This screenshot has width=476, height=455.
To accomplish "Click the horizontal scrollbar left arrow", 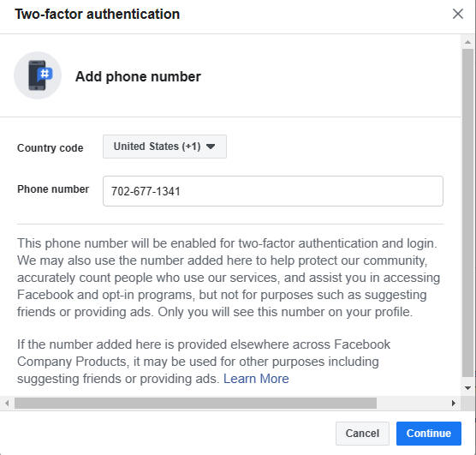I will point(7,404).
